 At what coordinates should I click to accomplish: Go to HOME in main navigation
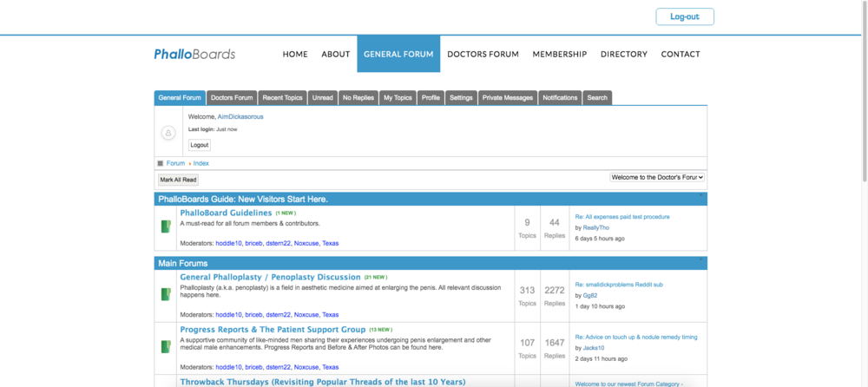coord(295,55)
